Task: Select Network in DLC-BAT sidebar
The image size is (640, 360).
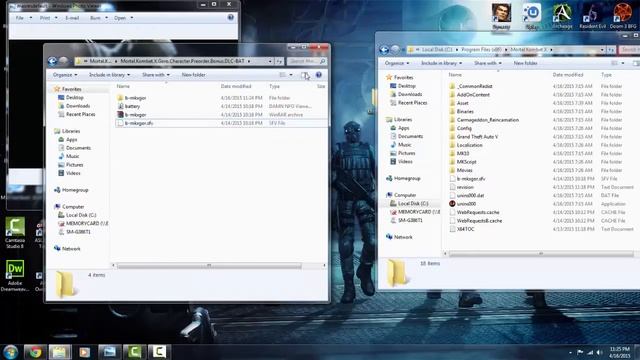Action: [71, 249]
